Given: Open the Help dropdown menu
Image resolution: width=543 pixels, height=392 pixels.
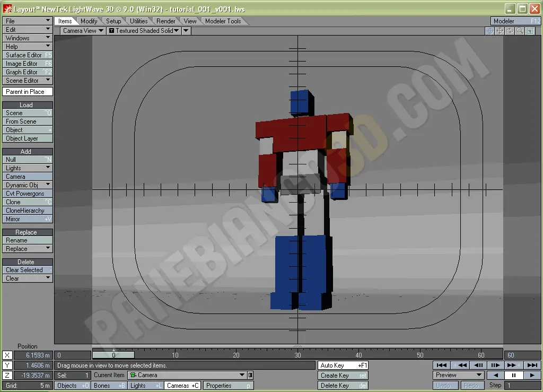Looking at the screenshot, I should pyautogui.click(x=28, y=47).
